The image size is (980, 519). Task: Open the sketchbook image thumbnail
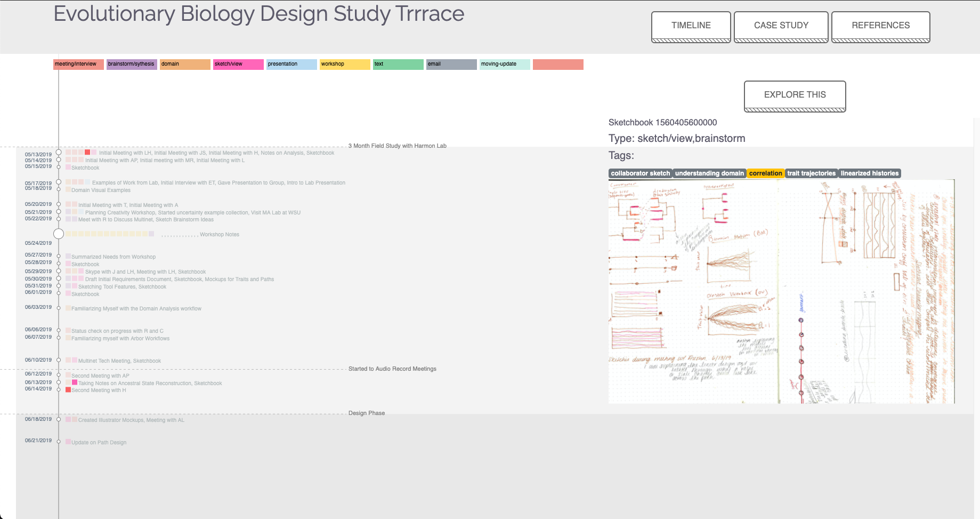(x=781, y=291)
